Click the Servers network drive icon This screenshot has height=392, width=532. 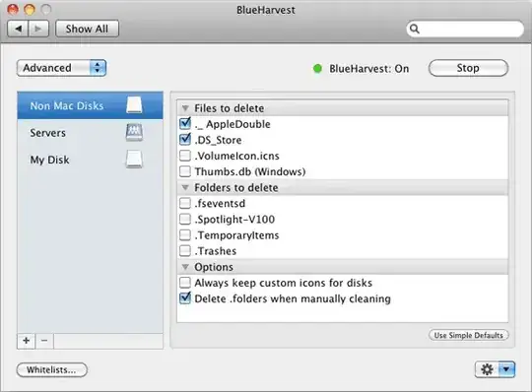pyautogui.click(x=134, y=133)
